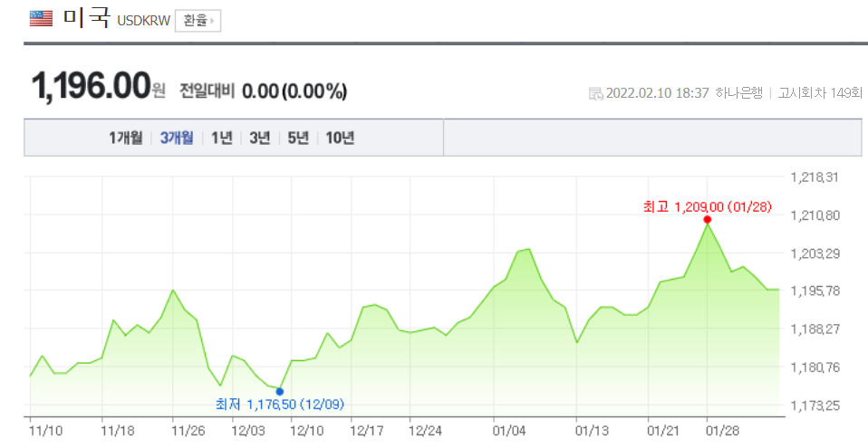
Task: Click the 1,173.25 y-axis label
Action: 815,405
